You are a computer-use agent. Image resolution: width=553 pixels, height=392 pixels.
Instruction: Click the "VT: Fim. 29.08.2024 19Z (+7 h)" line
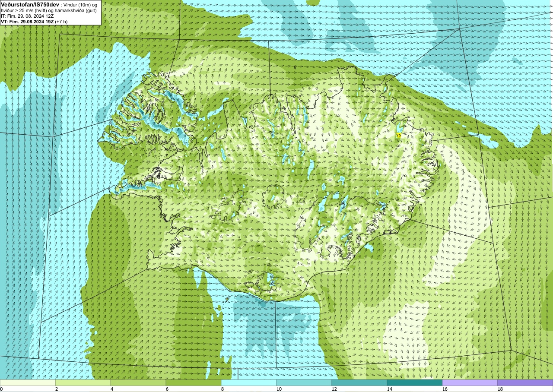[34, 22]
